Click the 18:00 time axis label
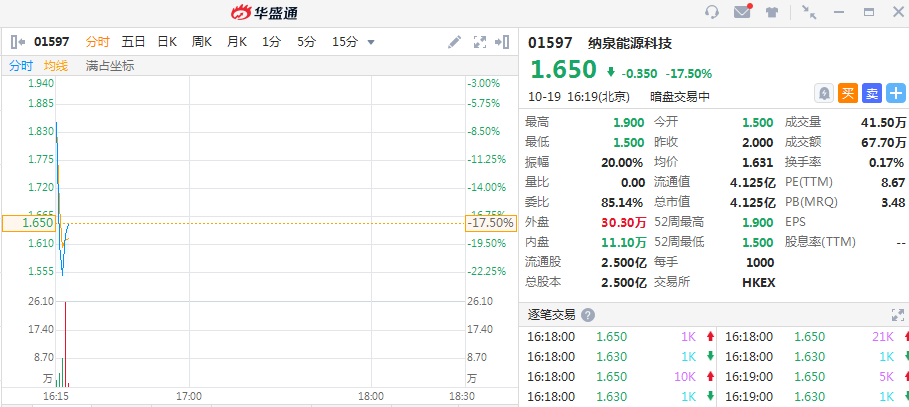This screenshot has width=909, height=407. (x=370, y=397)
